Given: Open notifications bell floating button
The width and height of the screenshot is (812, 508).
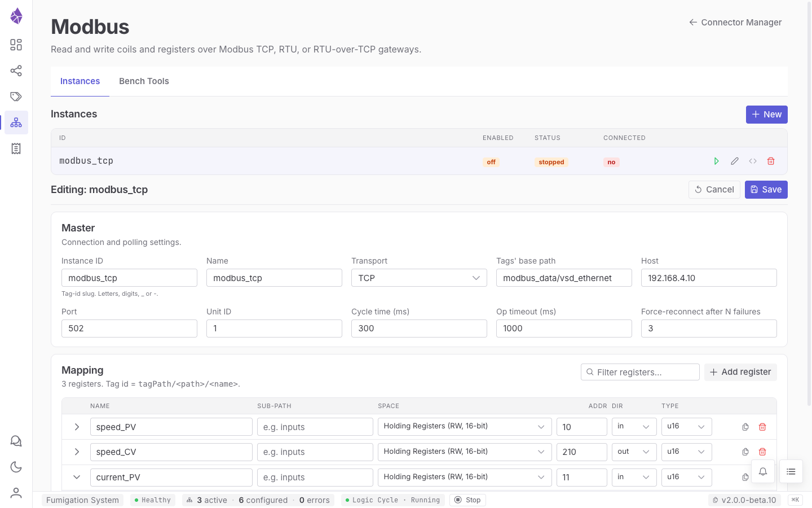Looking at the screenshot, I should point(763,471).
